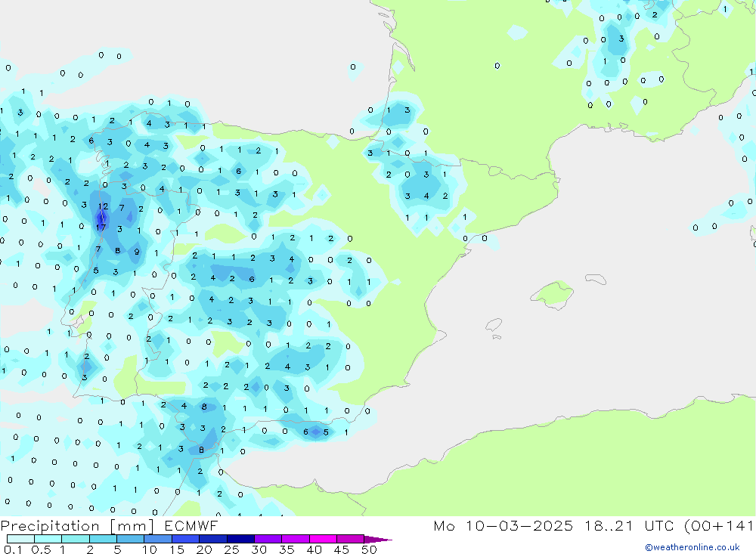This screenshot has height=554, width=756.
Task: Select the '0.5' legend scale label
Action: click(x=41, y=549)
